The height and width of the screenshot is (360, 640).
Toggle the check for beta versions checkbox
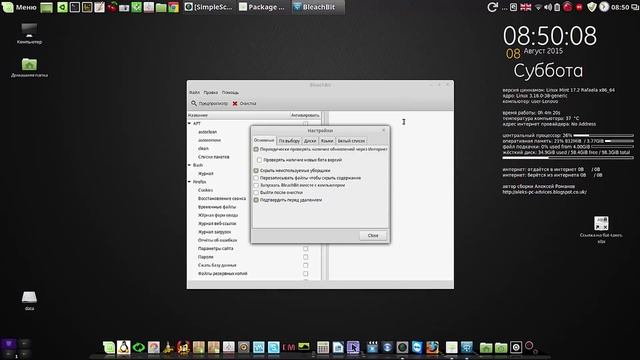259,160
